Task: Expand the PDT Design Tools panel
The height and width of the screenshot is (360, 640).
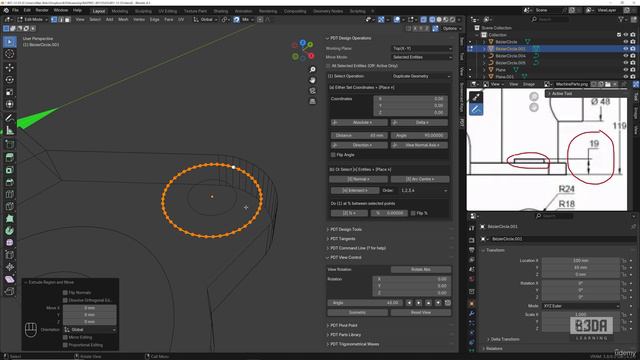Action: pos(346,229)
